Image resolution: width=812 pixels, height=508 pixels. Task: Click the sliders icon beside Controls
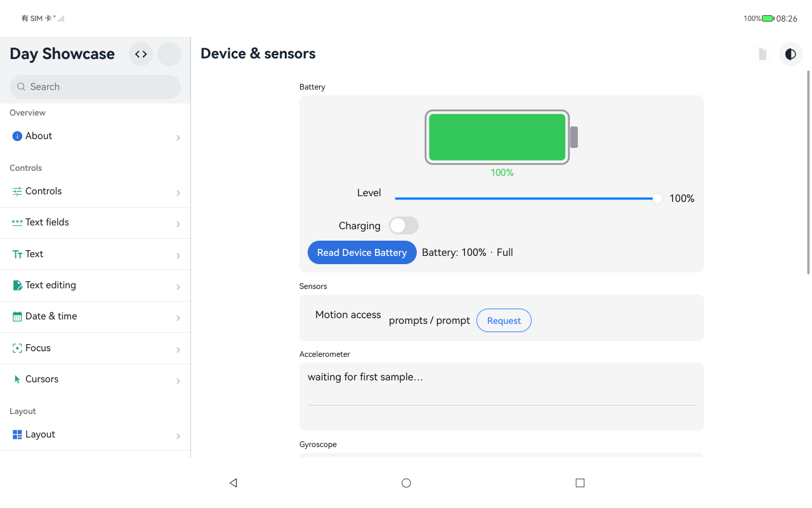(17, 191)
